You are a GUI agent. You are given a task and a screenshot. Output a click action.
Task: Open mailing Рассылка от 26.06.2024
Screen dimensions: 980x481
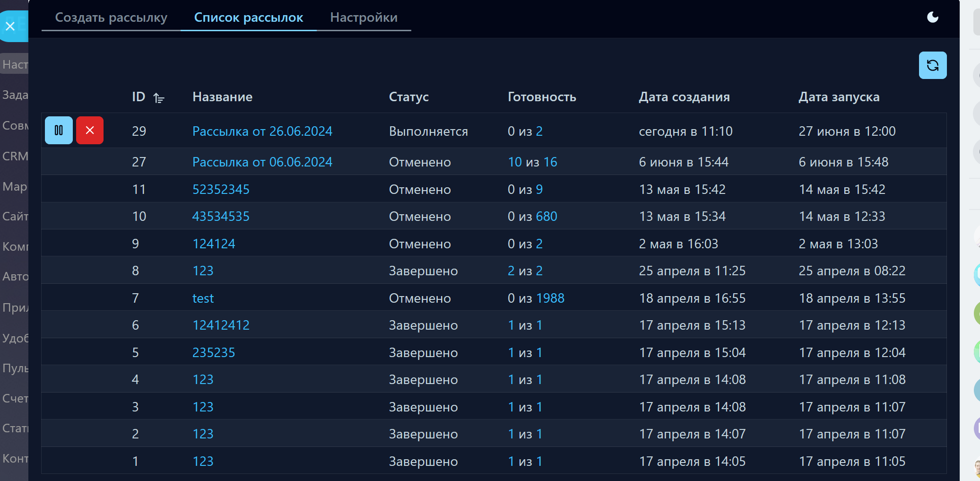coord(262,131)
